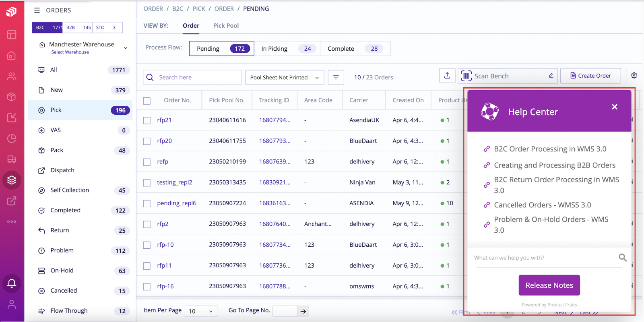Open table settings gear icon
This screenshot has width=644, height=322.
coord(634,76)
